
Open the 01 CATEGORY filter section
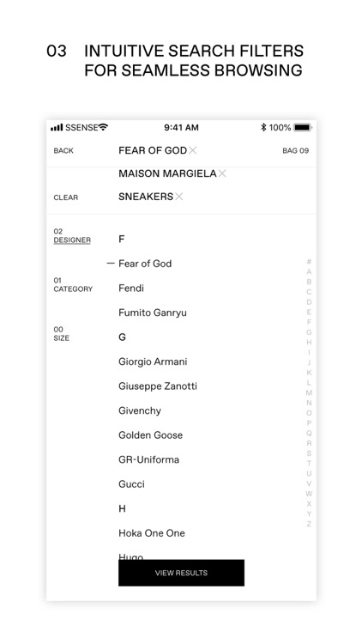(73, 284)
